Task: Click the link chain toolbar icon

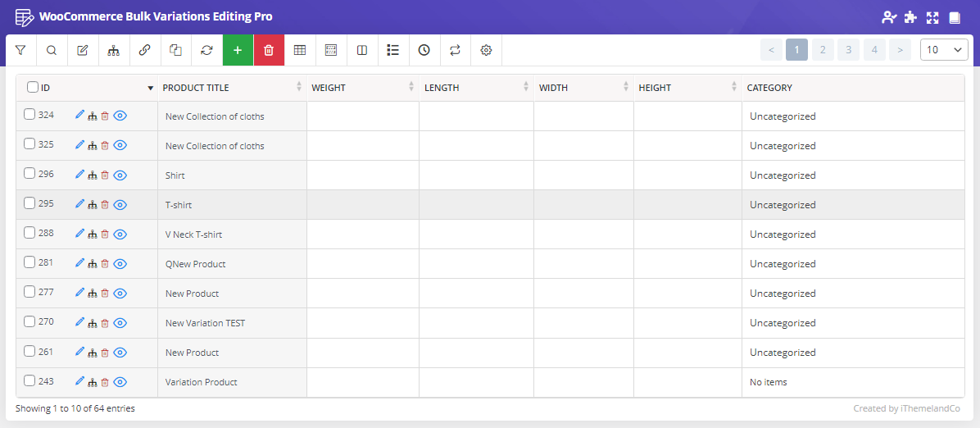Action: 145,50
